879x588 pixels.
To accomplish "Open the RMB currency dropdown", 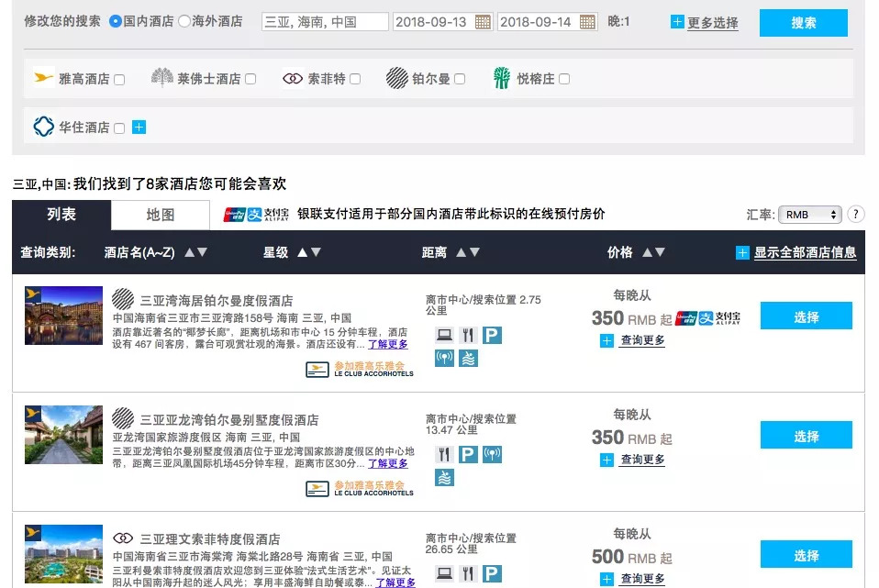I will [810, 215].
